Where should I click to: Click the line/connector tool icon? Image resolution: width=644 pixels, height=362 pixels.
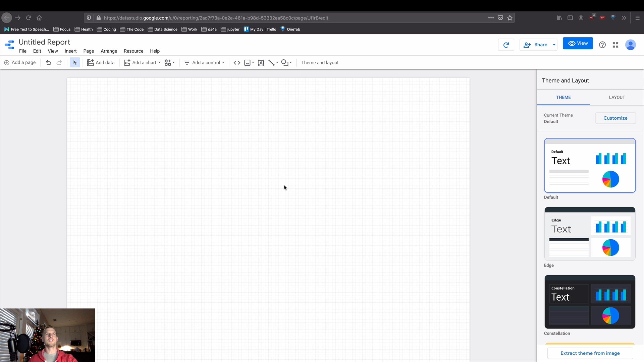pyautogui.click(x=272, y=62)
